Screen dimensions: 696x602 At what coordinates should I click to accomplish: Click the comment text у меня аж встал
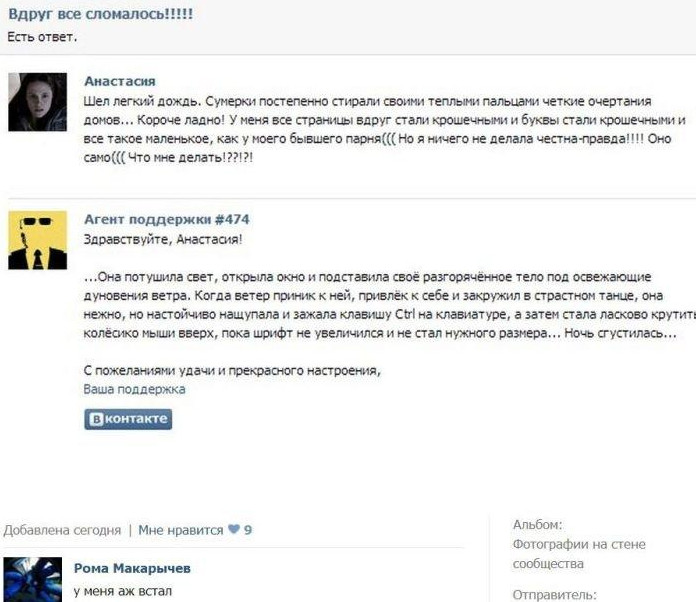click(x=123, y=591)
